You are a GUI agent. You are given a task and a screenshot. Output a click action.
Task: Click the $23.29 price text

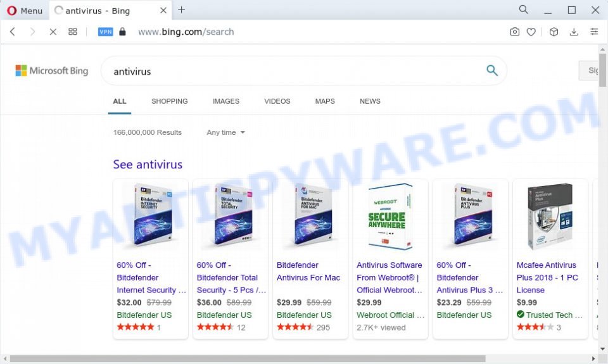point(449,303)
